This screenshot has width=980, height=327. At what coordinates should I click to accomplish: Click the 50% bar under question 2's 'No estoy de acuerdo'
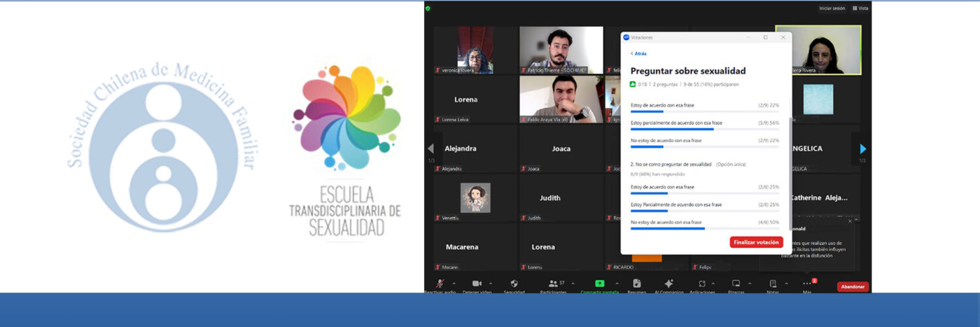point(704,228)
